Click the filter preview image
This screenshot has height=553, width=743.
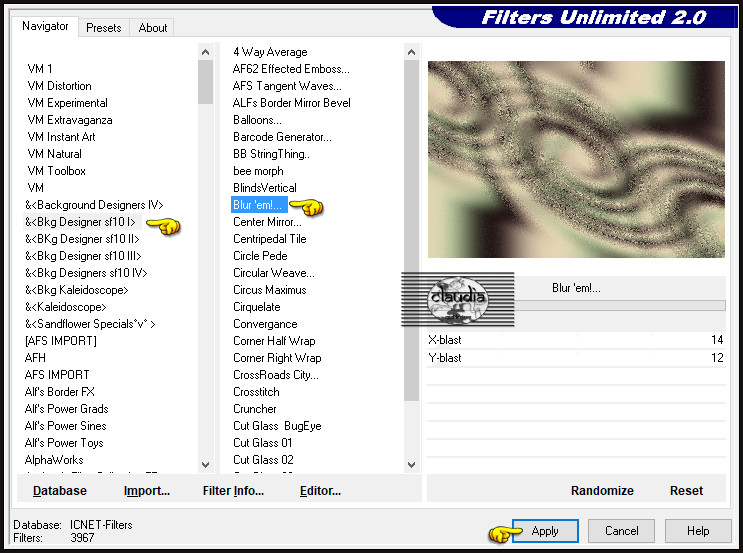point(576,159)
